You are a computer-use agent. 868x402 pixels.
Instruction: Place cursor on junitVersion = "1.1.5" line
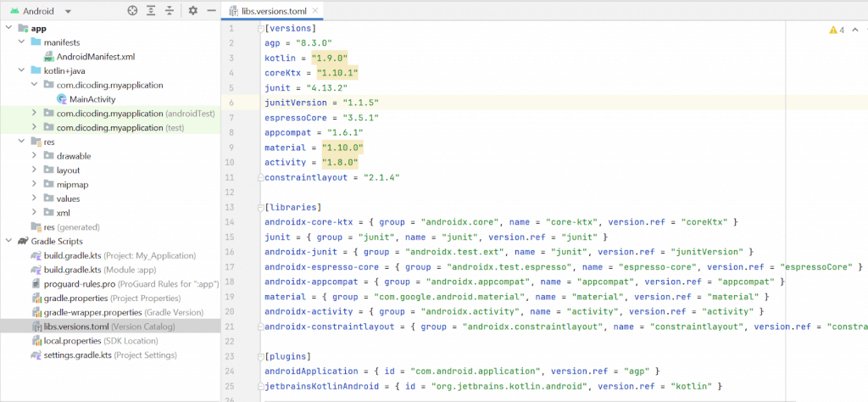[x=321, y=103]
